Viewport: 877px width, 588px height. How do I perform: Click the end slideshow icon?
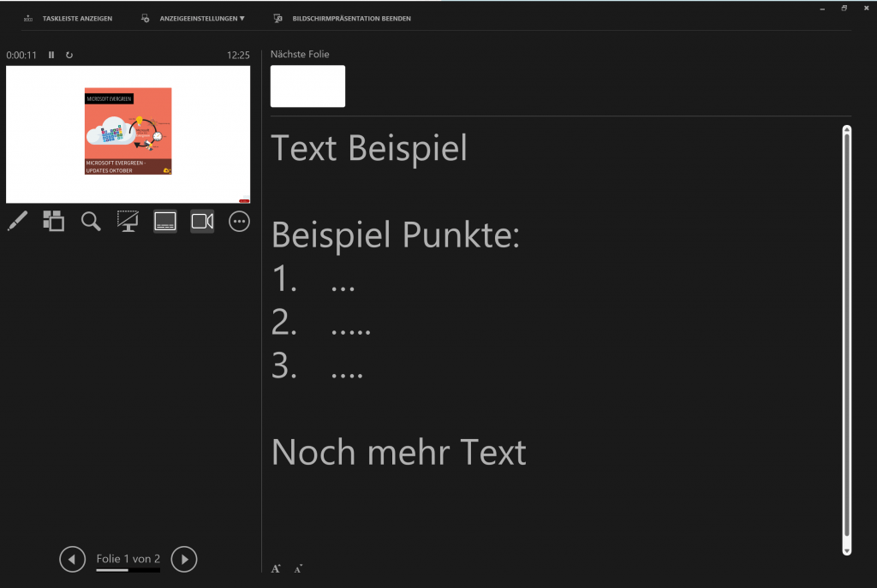click(x=278, y=19)
